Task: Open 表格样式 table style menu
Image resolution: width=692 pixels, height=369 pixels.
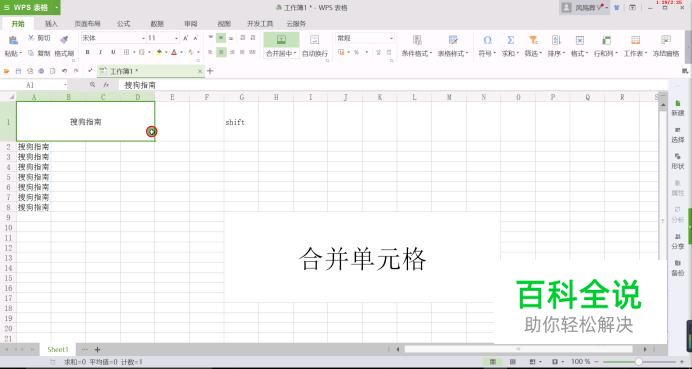Action: click(x=453, y=46)
